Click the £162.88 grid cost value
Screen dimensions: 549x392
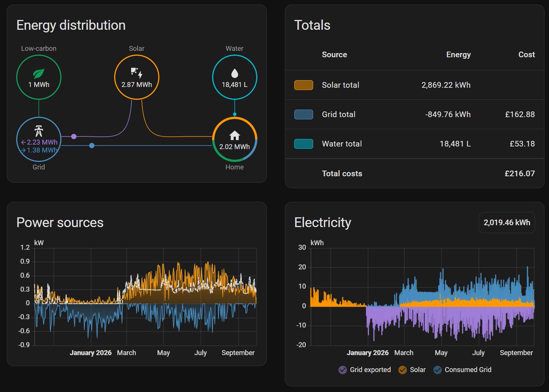(x=520, y=114)
